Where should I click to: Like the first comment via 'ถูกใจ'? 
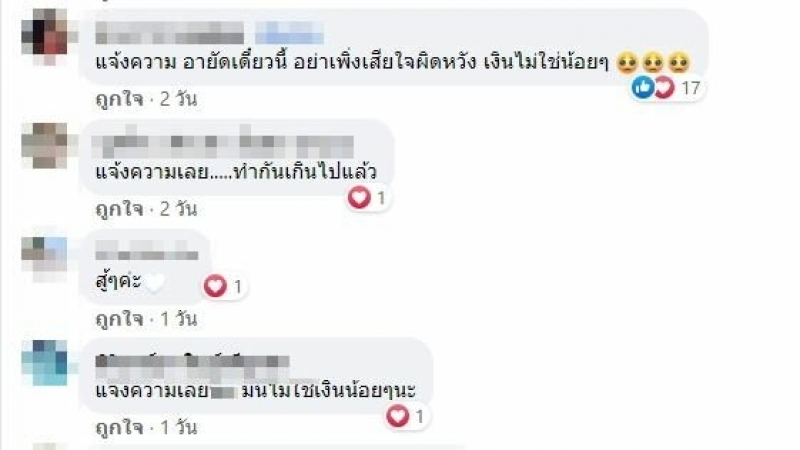click(119, 99)
